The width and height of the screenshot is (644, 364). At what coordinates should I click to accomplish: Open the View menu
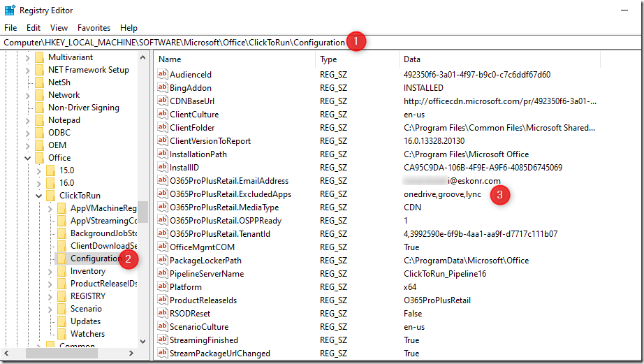pyautogui.click(x=59, y=27)
